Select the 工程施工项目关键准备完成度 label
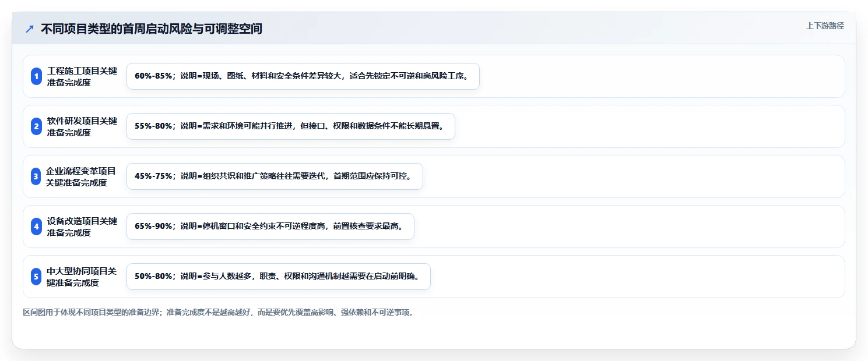The image size is (868, 361). [82, 76]
